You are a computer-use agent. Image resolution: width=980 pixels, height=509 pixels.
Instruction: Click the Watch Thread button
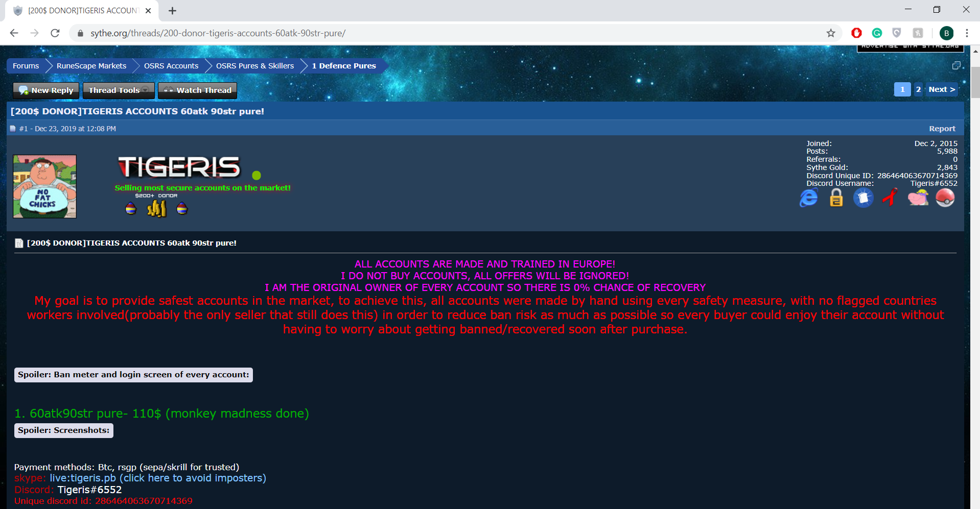(x=197, y=90)
